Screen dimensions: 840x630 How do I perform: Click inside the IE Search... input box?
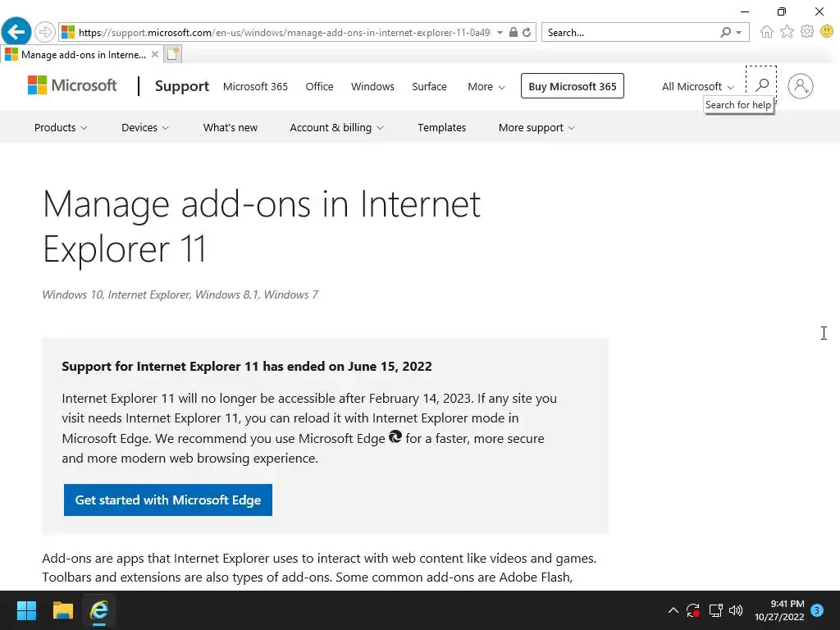(x=630, y=33)
